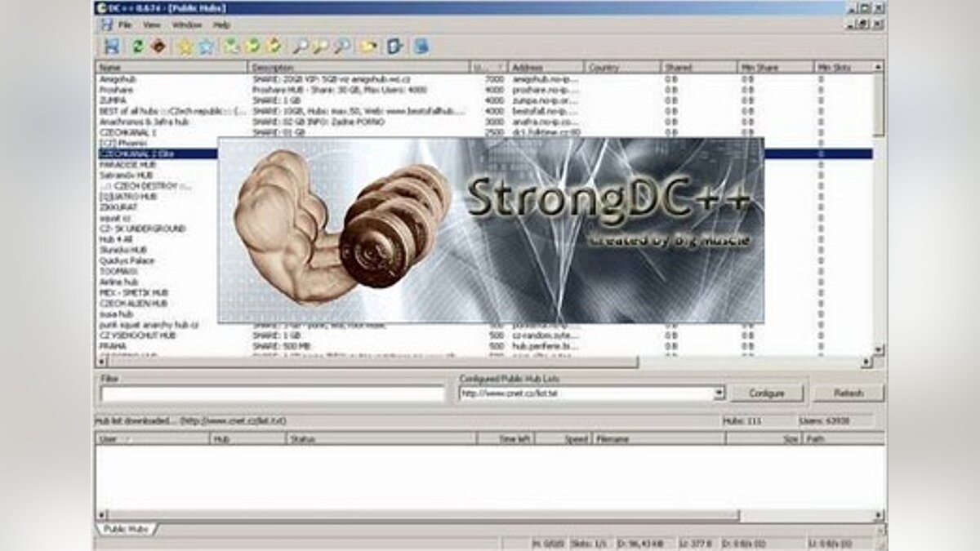Image resolution: width=980 pixels, height=551 pixels.
Task: Expand the Configured Public Hub Lists dropdown
Action: pyautogui.click(x=719, y=393)
